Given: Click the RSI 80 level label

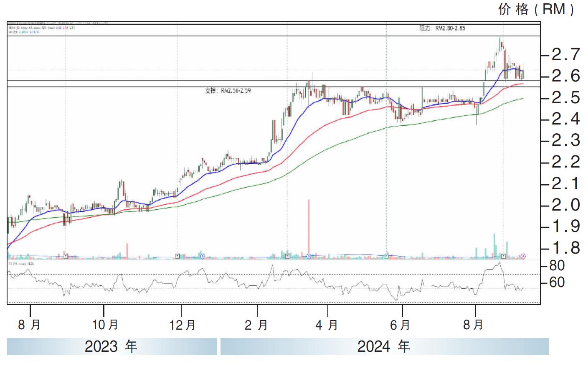Looking at the screenshot, I should (558, 266).
